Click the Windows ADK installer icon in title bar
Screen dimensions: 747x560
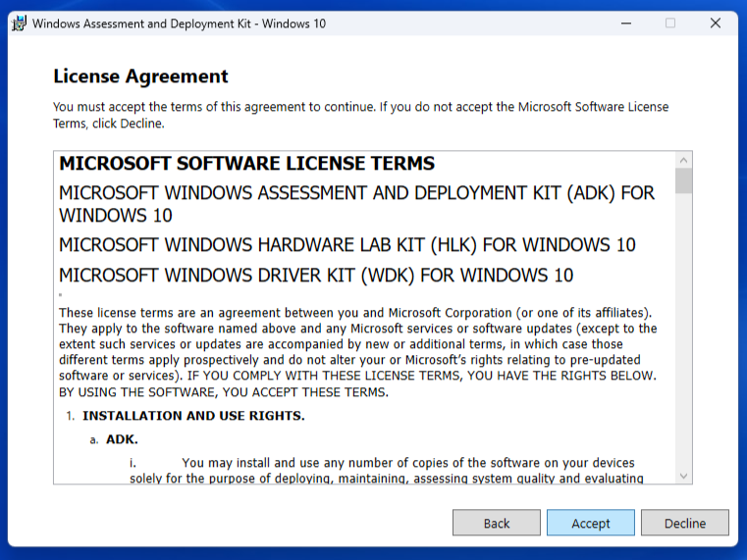(x=19, y=23)
